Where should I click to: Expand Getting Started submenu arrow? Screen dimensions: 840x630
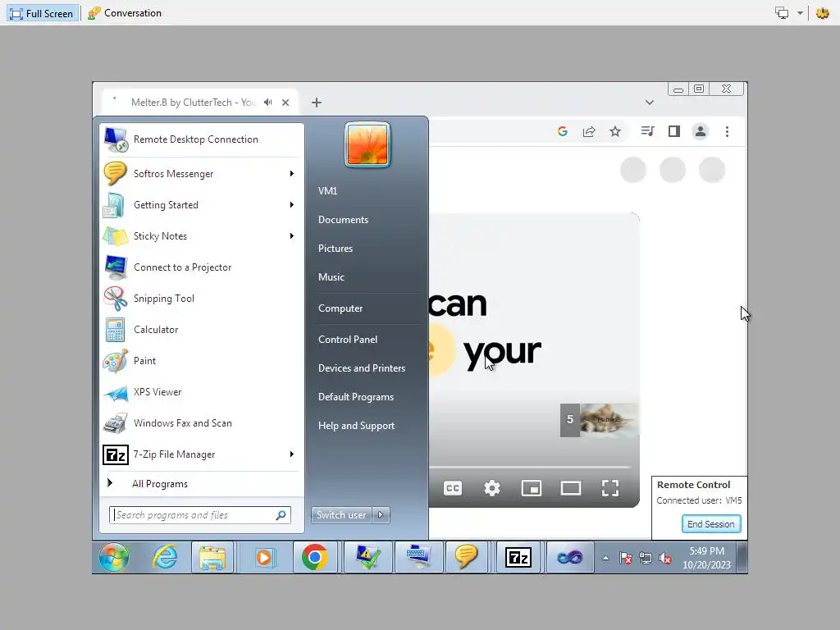(x=292, y=204)
